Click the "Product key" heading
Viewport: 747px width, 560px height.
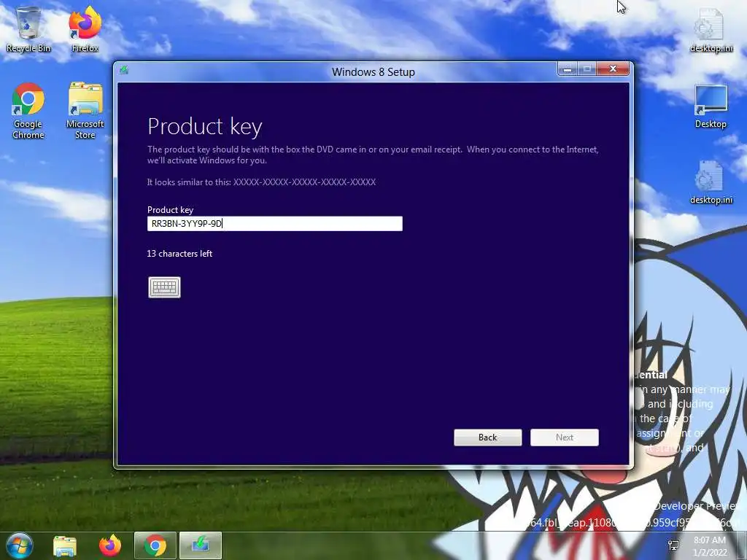(x=205, y=127)
